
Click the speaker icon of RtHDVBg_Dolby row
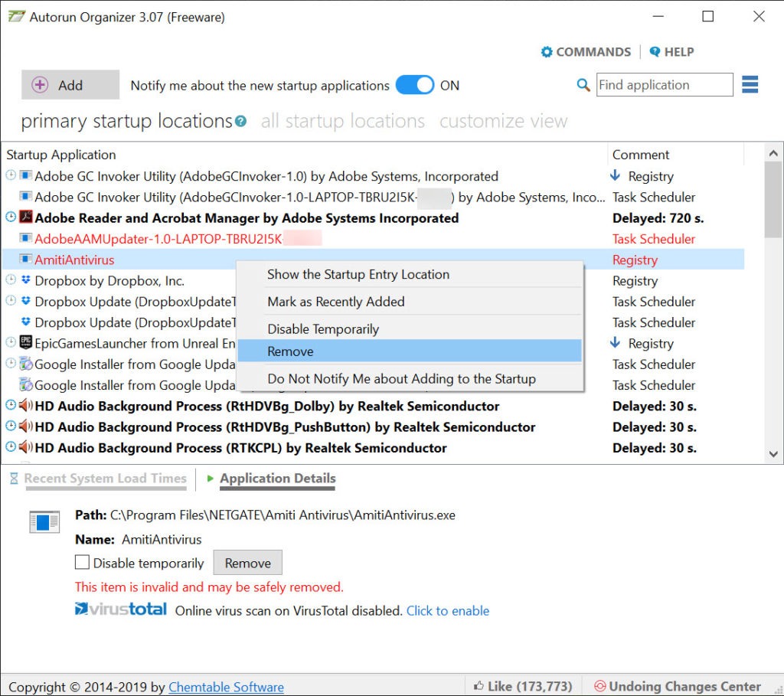[26, 405]
